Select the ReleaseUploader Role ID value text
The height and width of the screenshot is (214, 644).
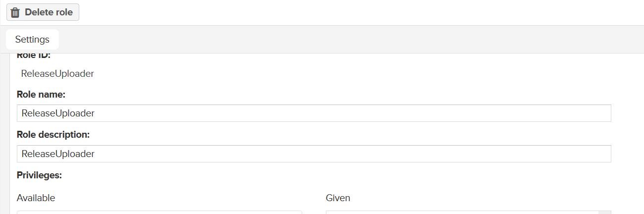click(57, 74)
